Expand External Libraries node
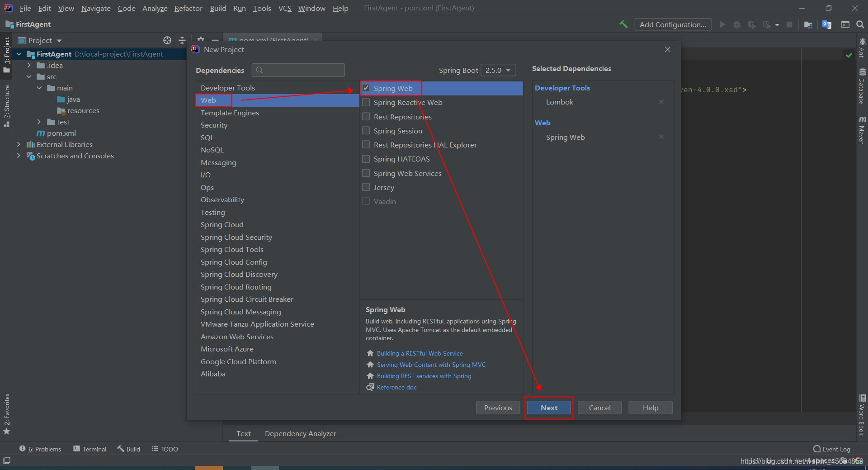The image size is (868, 470). [x=19, y=144]
